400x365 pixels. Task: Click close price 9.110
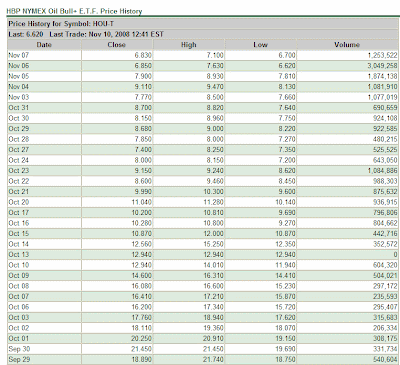point(143,87)
